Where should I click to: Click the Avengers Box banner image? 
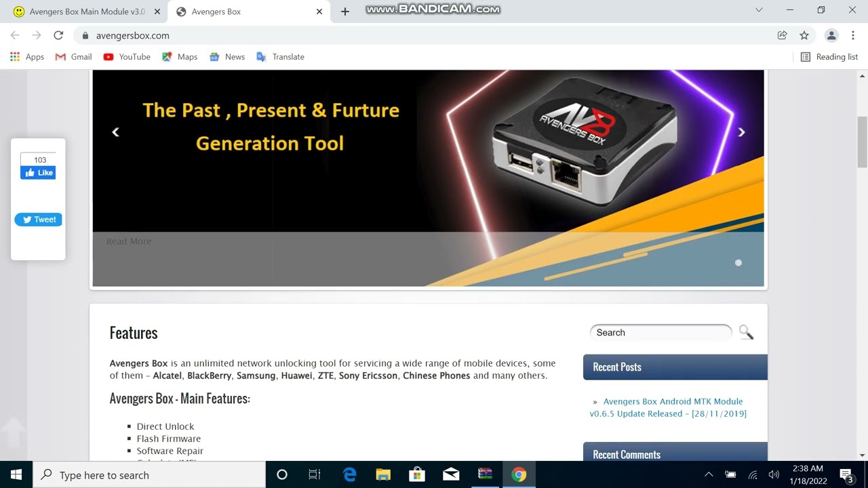point(428,178)
